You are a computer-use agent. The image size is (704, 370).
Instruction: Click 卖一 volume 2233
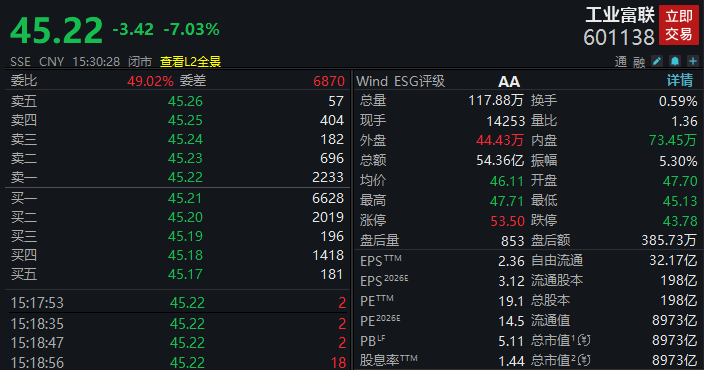click(x=328, y=177)
